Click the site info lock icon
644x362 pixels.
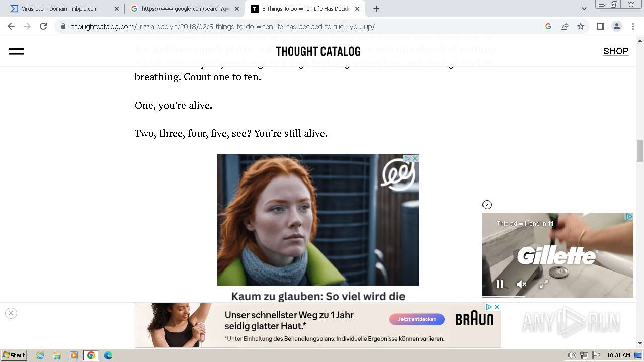pos(63,27)
